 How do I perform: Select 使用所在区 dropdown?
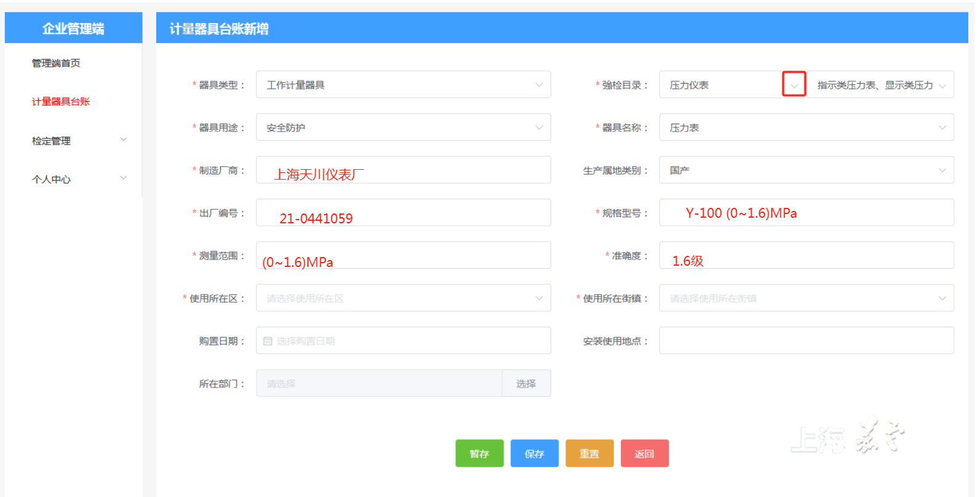pos(403,298)
